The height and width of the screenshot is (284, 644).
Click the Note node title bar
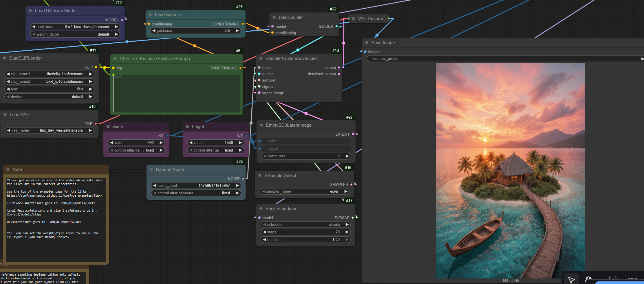pyautogui.click(x=56, y=169)
